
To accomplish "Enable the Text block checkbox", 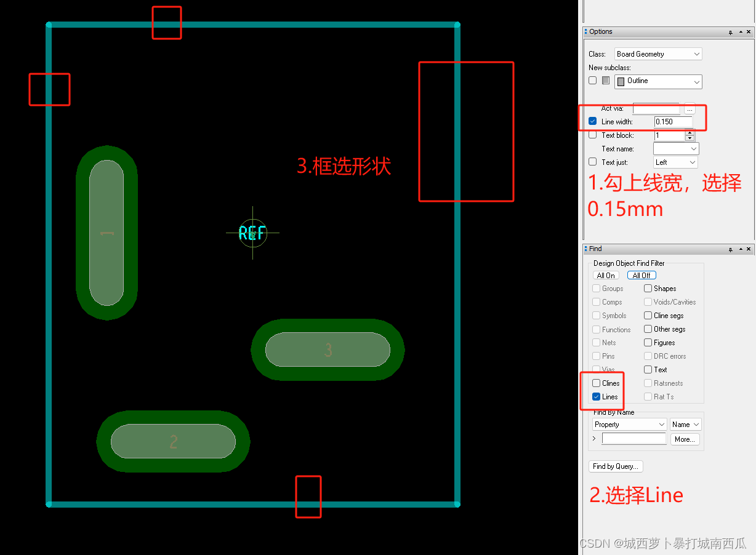I will coord(592,135).
